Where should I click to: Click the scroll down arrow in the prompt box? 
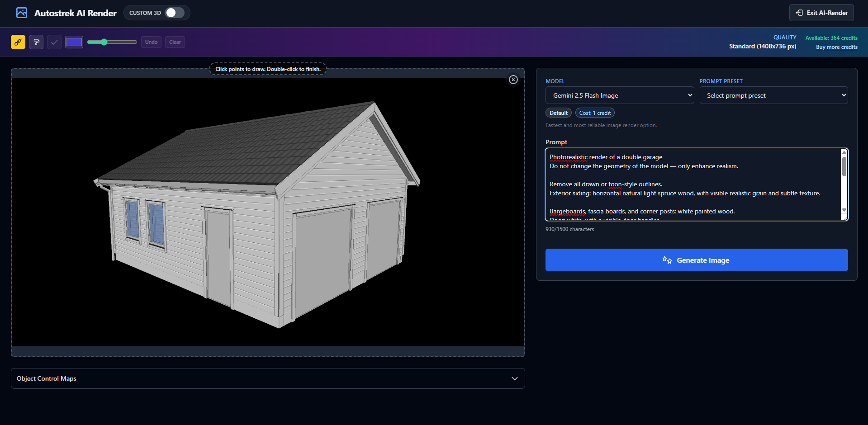click(844, 210)
